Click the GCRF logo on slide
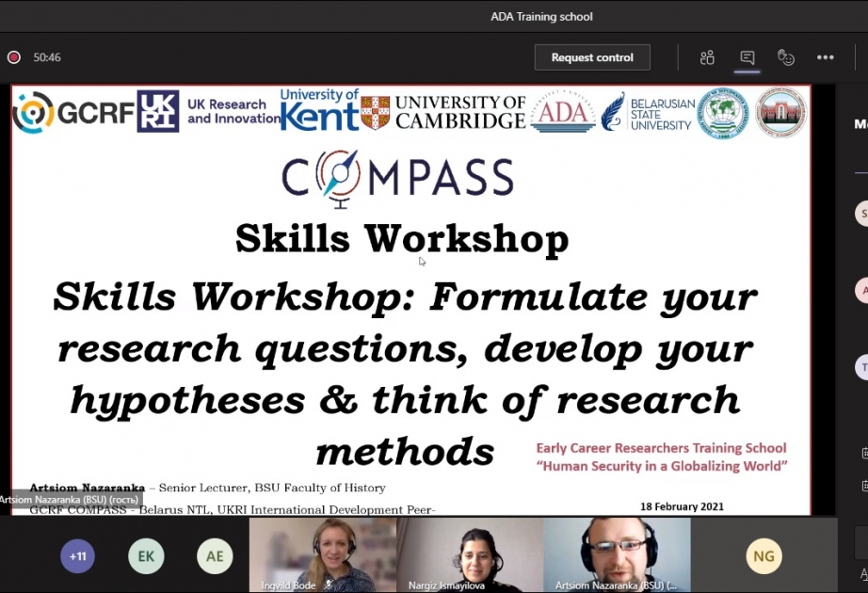The height and width of the screenshot is (593, 868). [x=73, y=112]
